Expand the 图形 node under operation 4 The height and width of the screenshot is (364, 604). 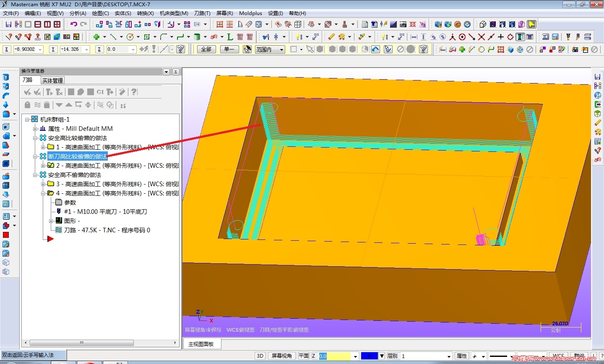51,221
